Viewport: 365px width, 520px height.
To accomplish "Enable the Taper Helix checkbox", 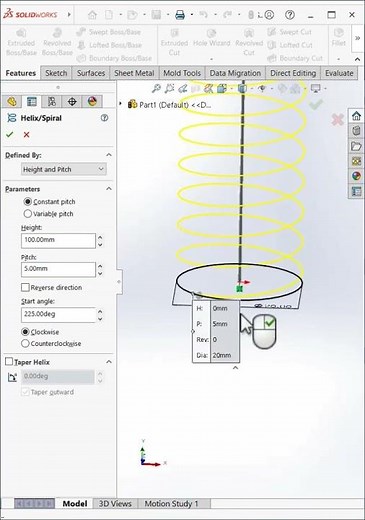I will (9, 362).
